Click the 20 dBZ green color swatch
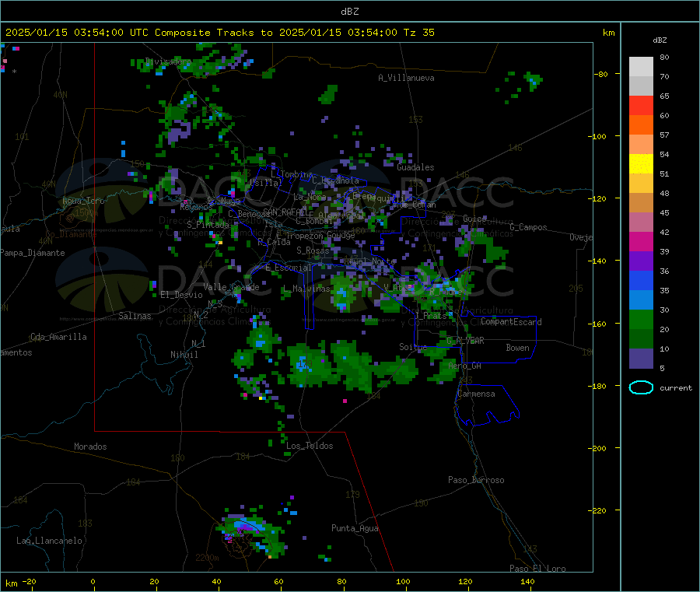Screen dimensions: 700x592 (x=641, y=319)
